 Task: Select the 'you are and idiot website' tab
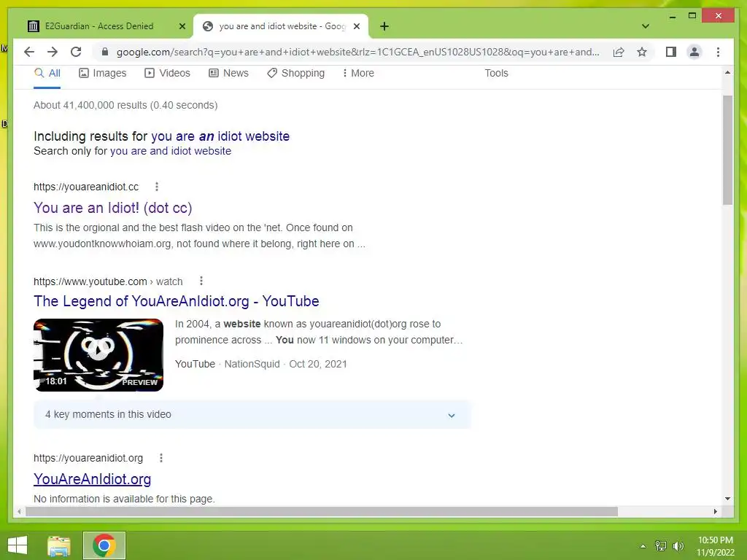[x=281, y=26]
